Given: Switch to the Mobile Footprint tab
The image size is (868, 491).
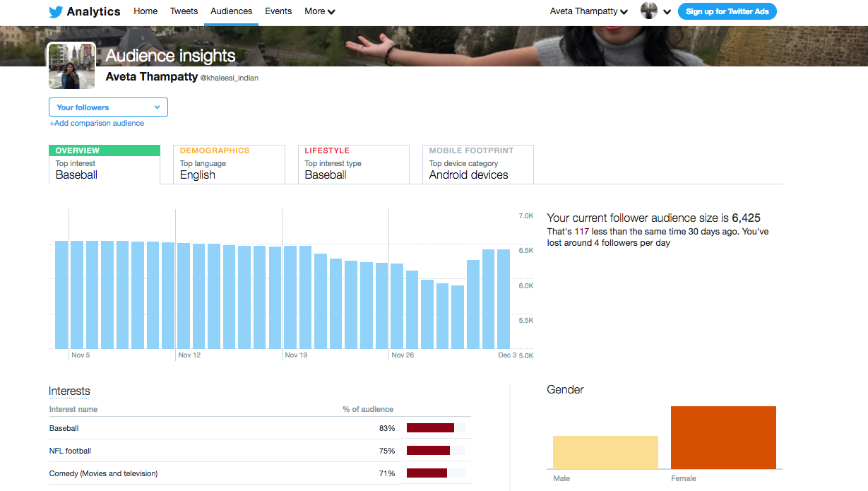Looking at the screenshot, I should click(478, 165).
